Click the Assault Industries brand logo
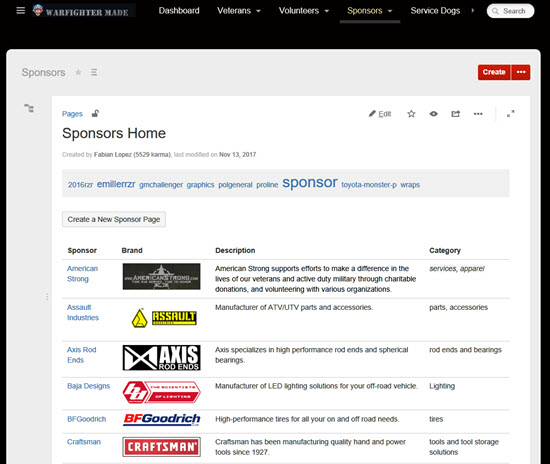Viewport: 550px width, 464px height. point(164,318)
